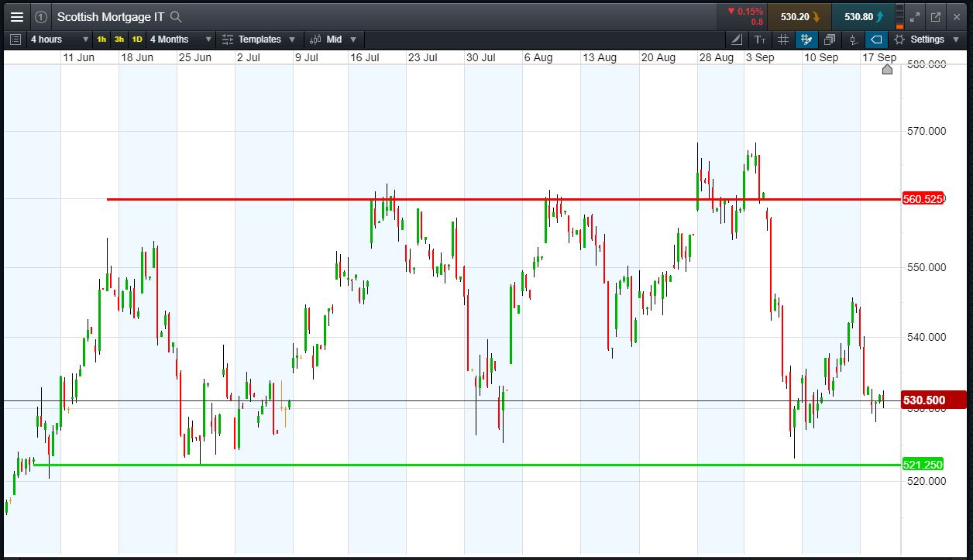Open the Mid price type menu
This screenshot has height=560, width=973.
click(333, 40)
